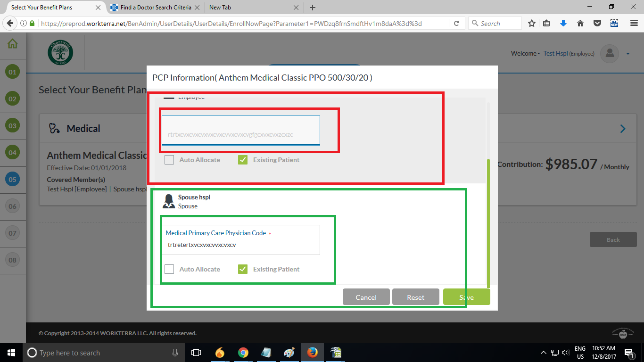Click the Firefox home button
The image size is (644, 362).
(580, 23)
